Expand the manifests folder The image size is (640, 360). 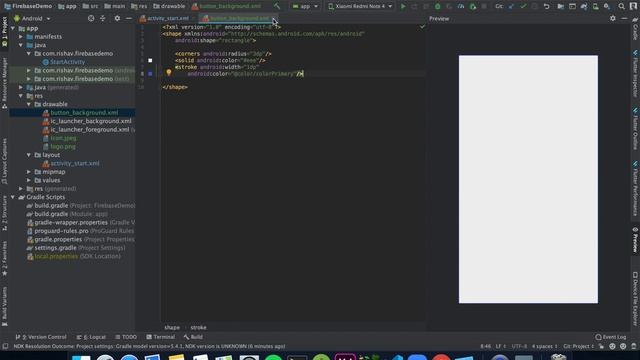point(21,36)
